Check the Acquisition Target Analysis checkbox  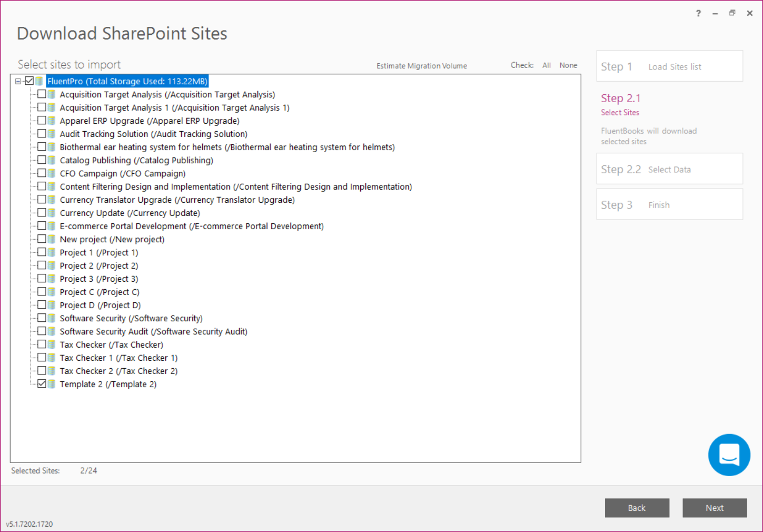[x=42, y=94]
